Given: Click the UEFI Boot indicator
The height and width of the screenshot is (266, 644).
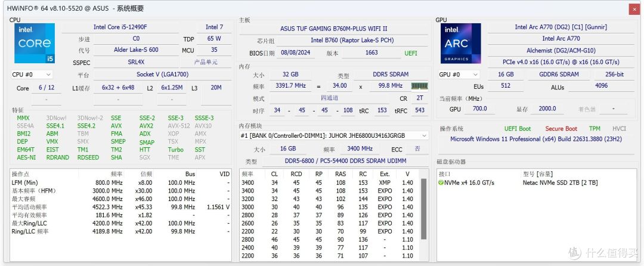Looking at the screenshot, I should [518, 129].
